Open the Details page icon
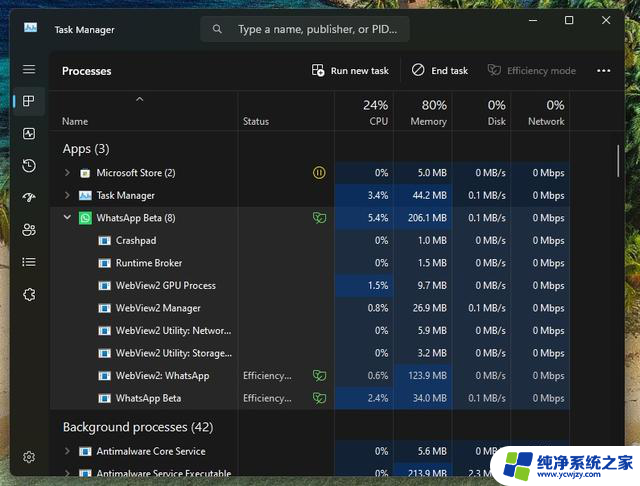640x486 pixels. coord(29,262)
